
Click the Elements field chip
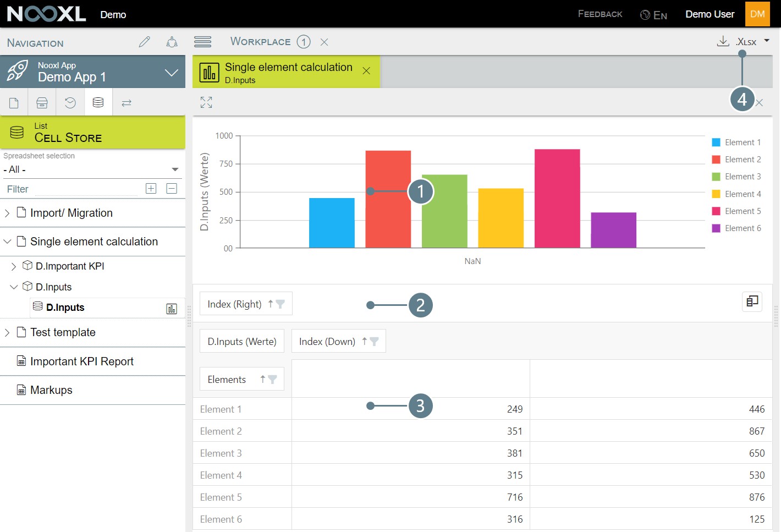pyautogui.click(x=242, y=379)
